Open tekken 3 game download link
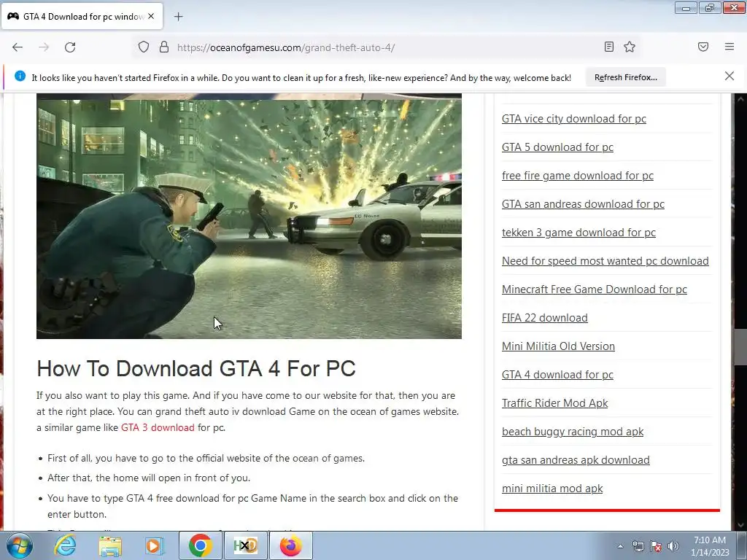Screen dimensions: 747x560 (578, 233)
